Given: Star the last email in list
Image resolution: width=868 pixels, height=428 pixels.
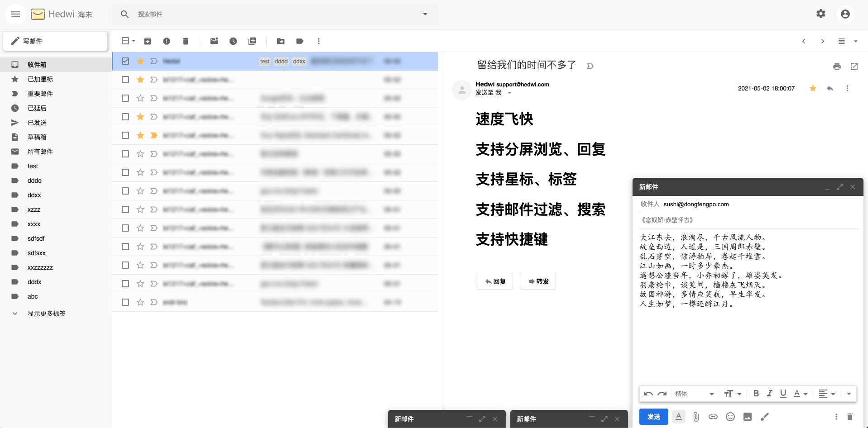Looking at the screenshot, I should (140, 302).
